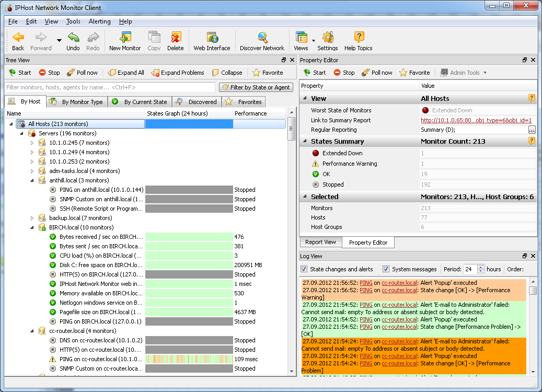Toggle State changes and alerts checkbox
Viewport: 542px width, 392px height.
pos(304,269)
